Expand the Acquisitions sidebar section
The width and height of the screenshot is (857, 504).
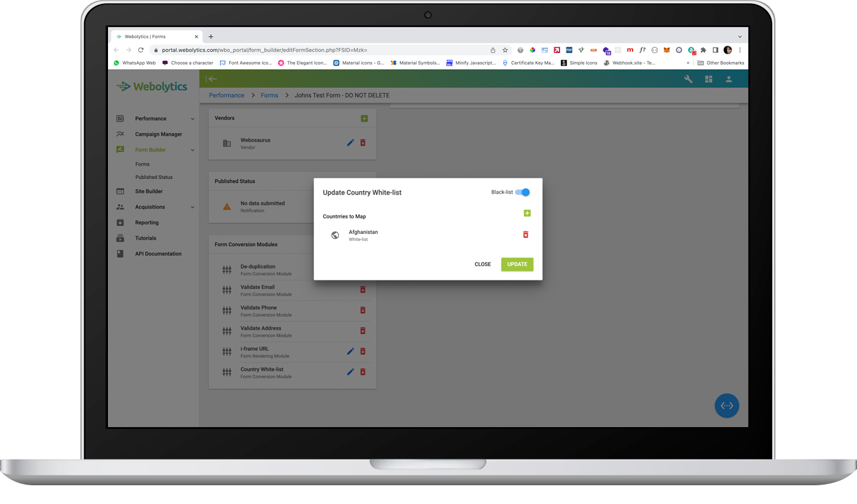(x=154, y=207)
